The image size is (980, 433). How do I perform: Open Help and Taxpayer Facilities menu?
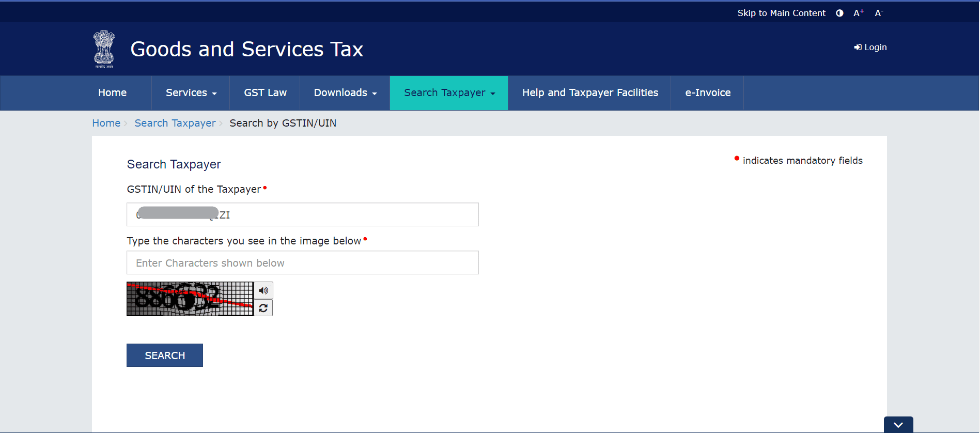coord(590,93)
